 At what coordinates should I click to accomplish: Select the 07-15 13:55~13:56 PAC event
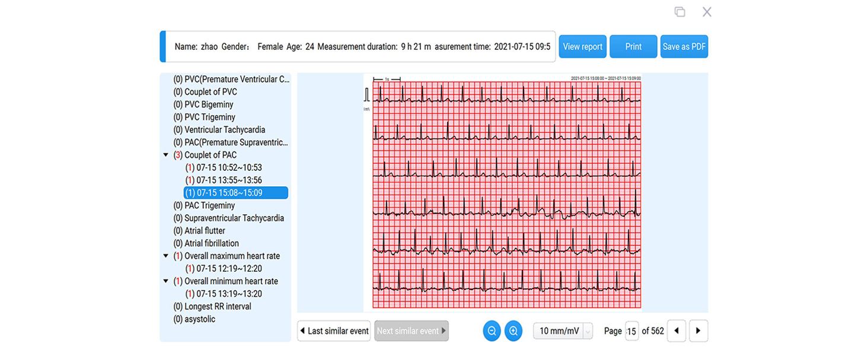tap(223, 180)
